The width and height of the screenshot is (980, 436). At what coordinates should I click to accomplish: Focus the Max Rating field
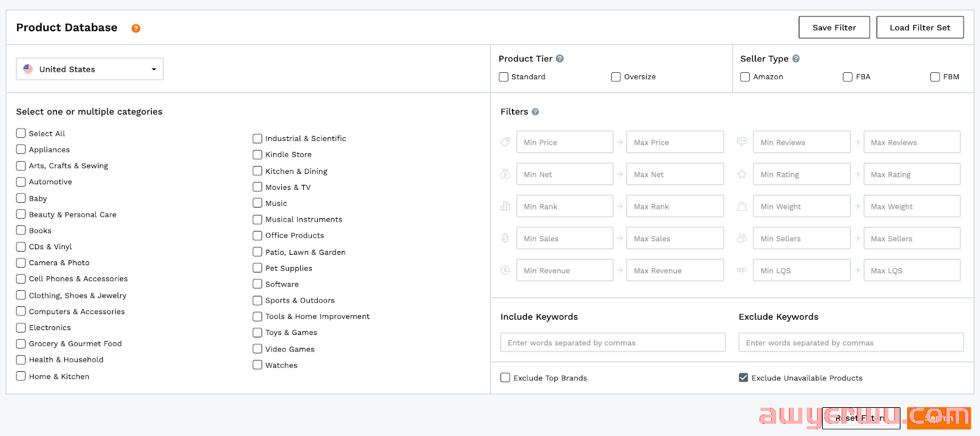click(x=912, y=174)
